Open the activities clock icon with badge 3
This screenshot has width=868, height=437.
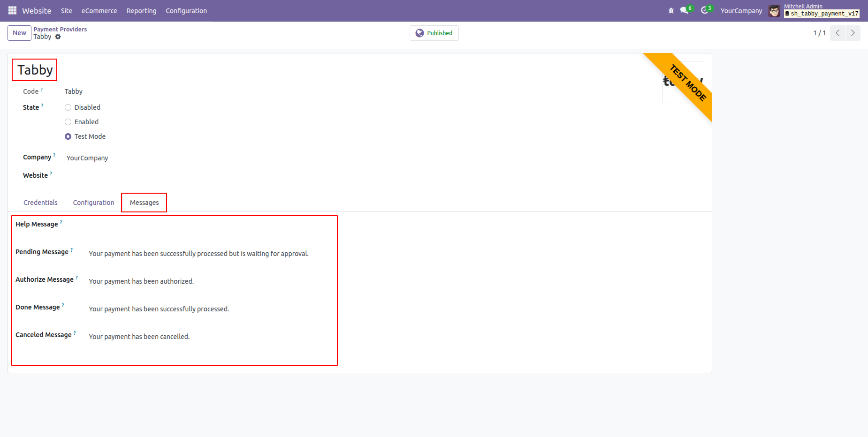click(706, 10)
